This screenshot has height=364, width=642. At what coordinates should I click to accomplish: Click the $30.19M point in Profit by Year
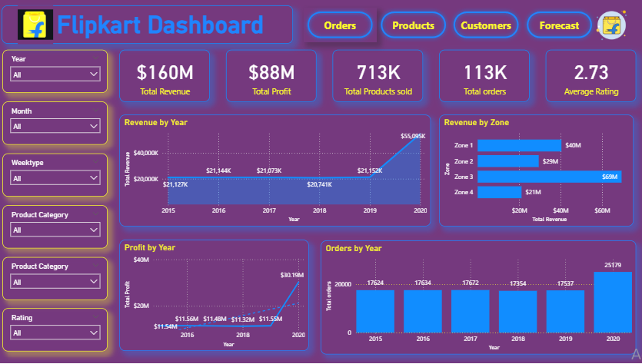297,282
